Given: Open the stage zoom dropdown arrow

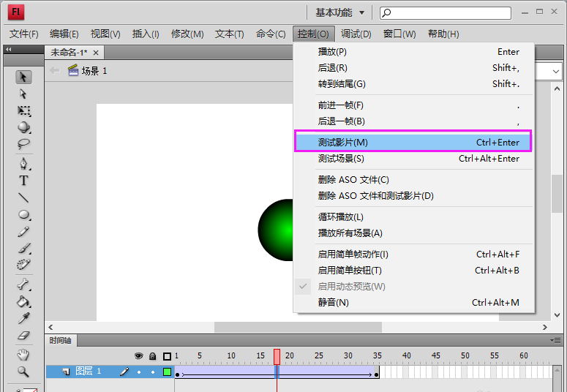Looking at the screenshot, I should click(x=556, y=71).
